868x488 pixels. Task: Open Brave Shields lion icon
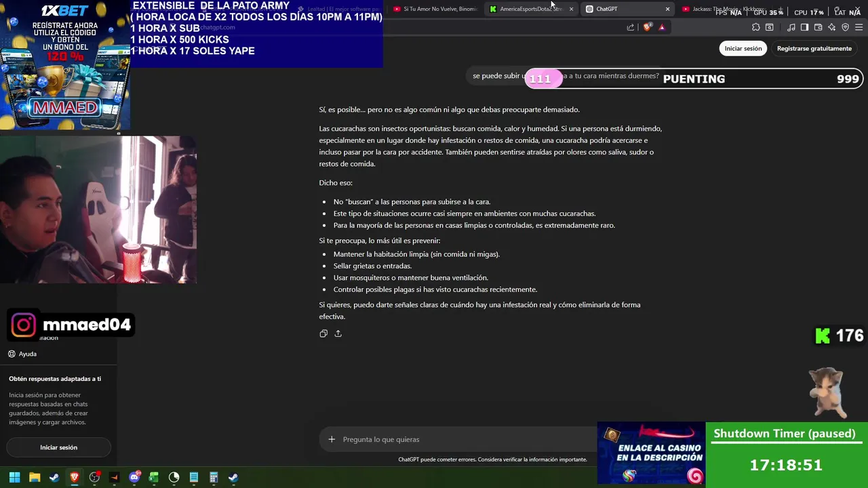point(648,27)
